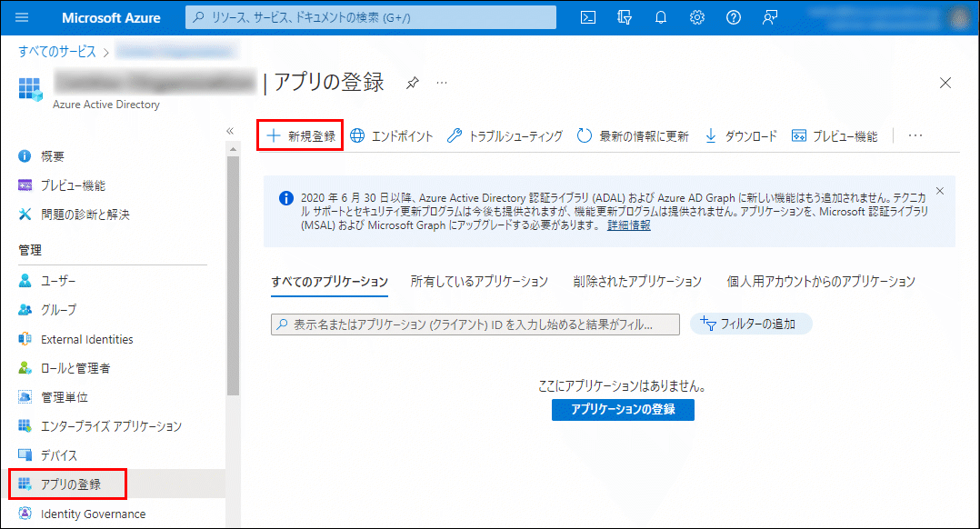Click 最新の情報に更新 refresh
The image size is (980, 529).
[633, 135]
